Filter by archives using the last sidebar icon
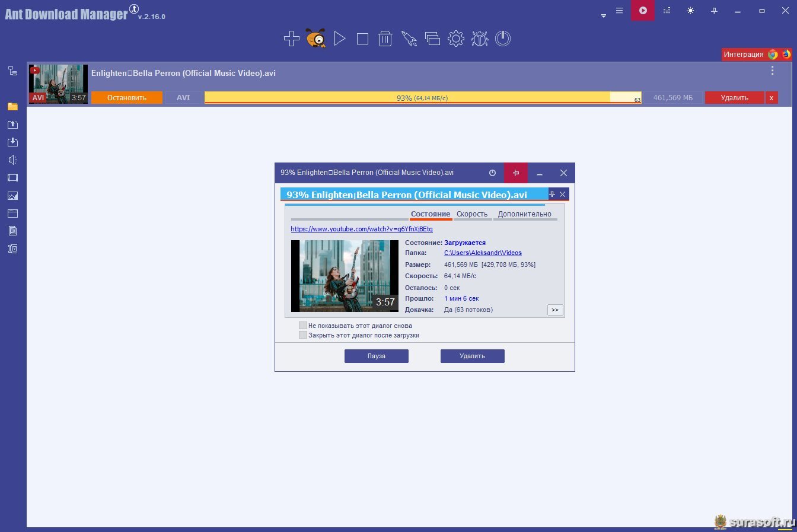This screenshot has height=532, width=797. pyautogui.click(x=12, y=249)
